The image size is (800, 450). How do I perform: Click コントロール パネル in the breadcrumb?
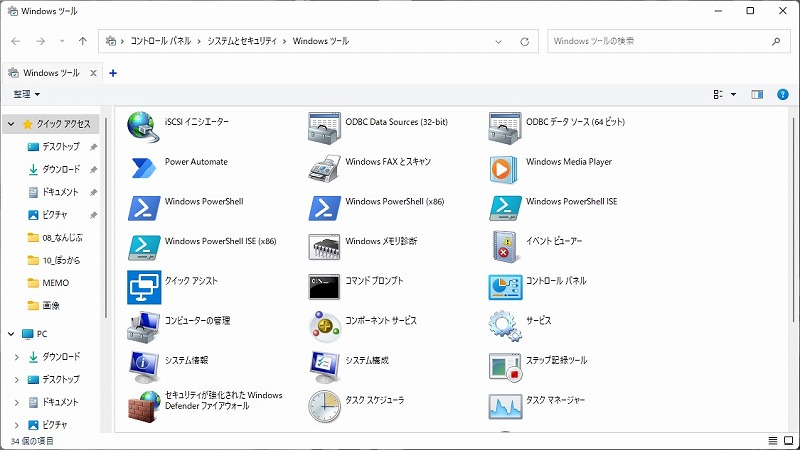tap(161, 41)
